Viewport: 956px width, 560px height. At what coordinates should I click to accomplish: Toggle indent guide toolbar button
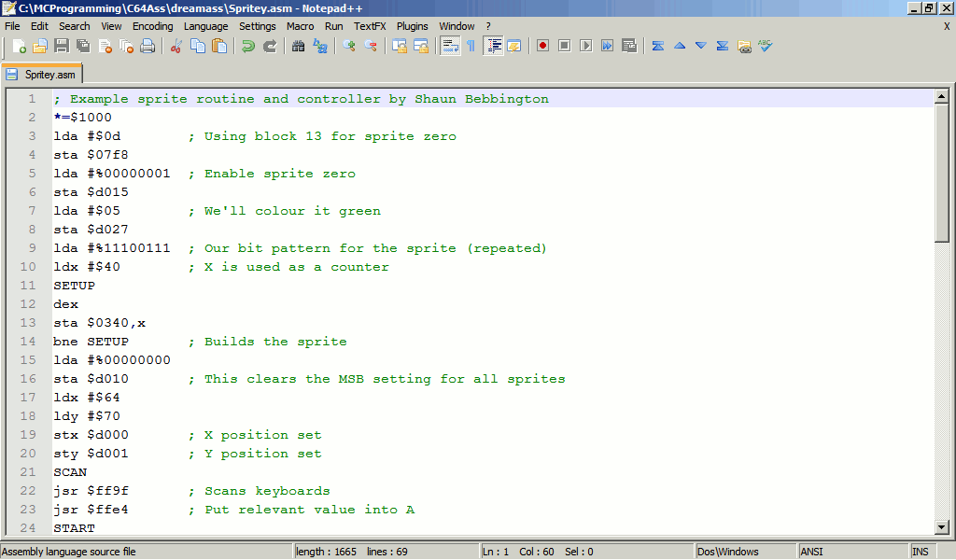493,46
